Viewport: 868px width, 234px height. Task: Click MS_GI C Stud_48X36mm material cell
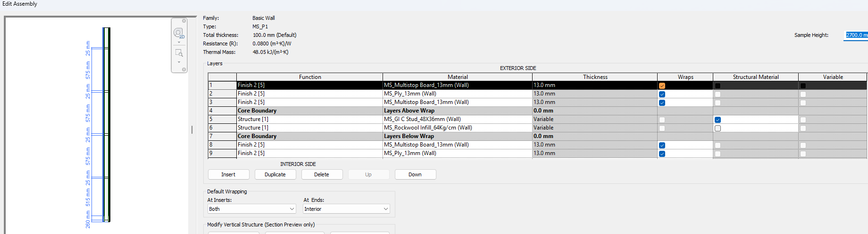click(458, 120)
